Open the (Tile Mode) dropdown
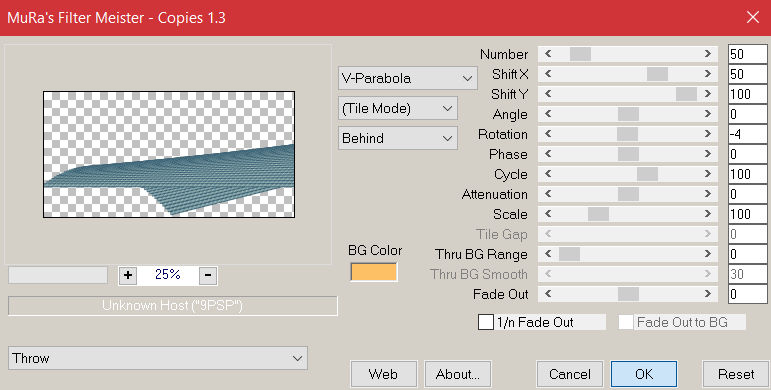The width and height of the screenshot is (771, 390). click(398, 108)
